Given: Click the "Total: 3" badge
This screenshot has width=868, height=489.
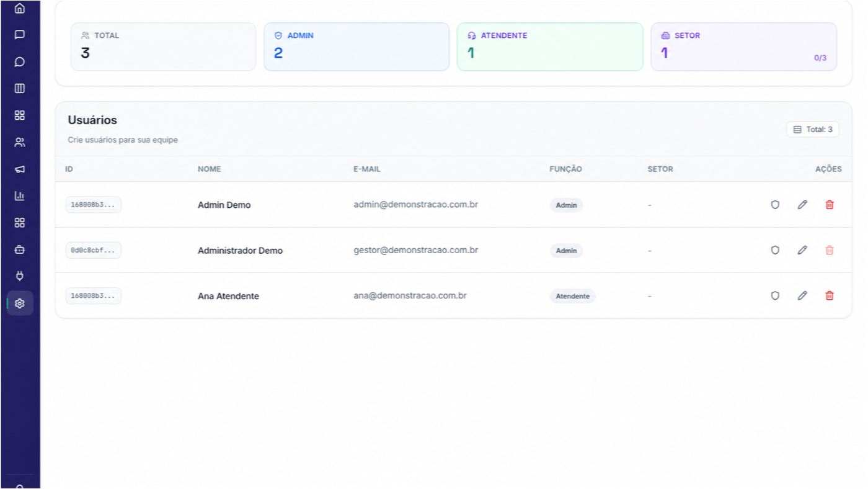Looking at the screenshot, I should tap(813, 129).
